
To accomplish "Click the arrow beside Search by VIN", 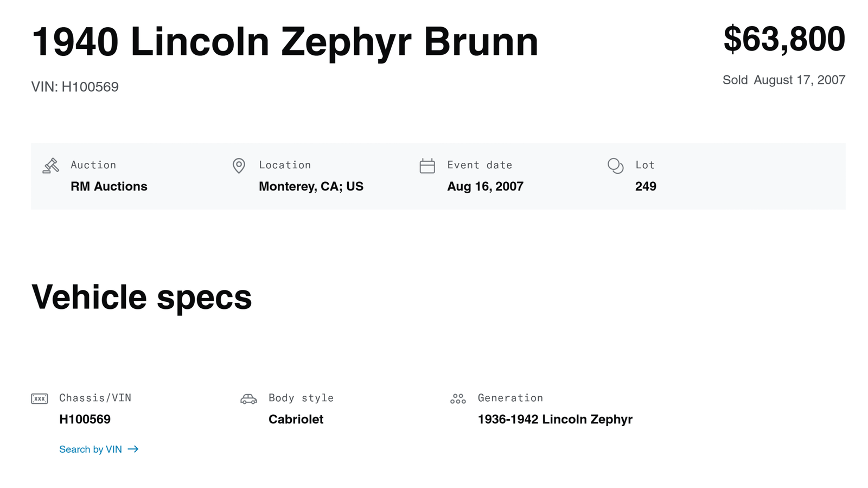I will [x=133, y=449].
